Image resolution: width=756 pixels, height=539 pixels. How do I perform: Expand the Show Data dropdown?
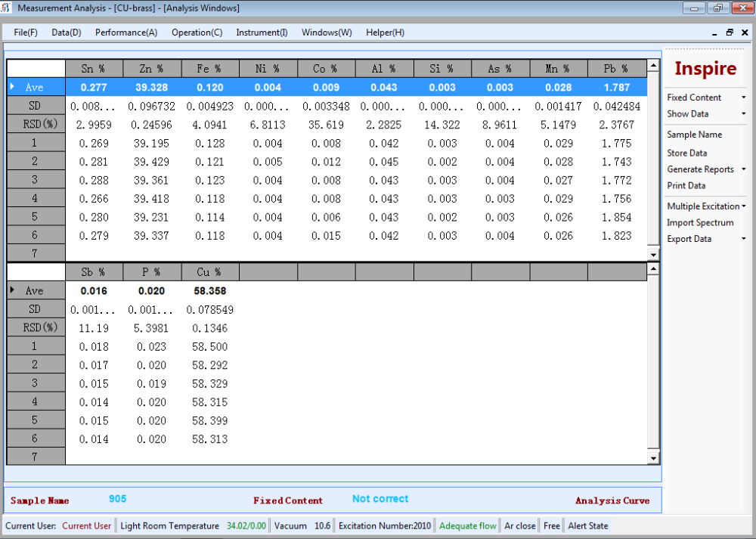pyautogui.click(x=743, y=114)
